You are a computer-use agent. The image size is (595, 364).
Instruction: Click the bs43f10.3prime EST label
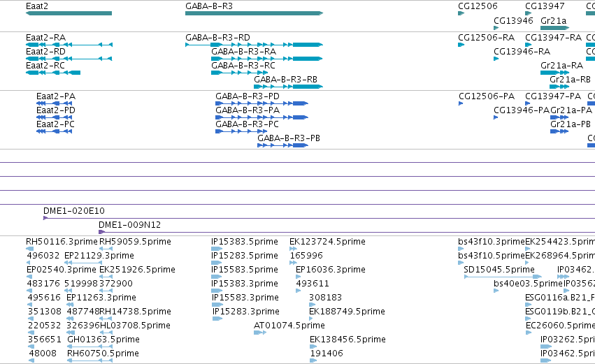pyautogui.click(x=492, y=242)
